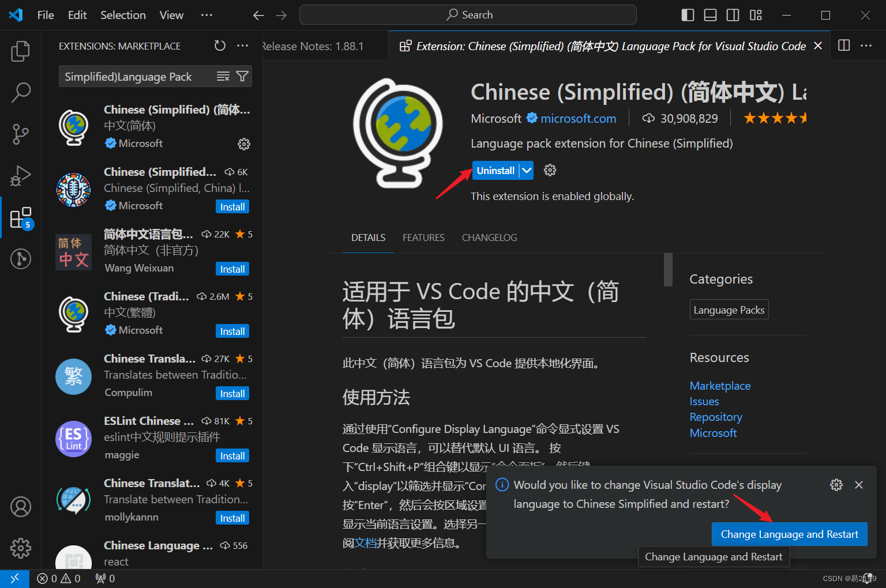Uninstall the Chinese Simplified language pack
886x588 pixels.
tap(495, 171)
